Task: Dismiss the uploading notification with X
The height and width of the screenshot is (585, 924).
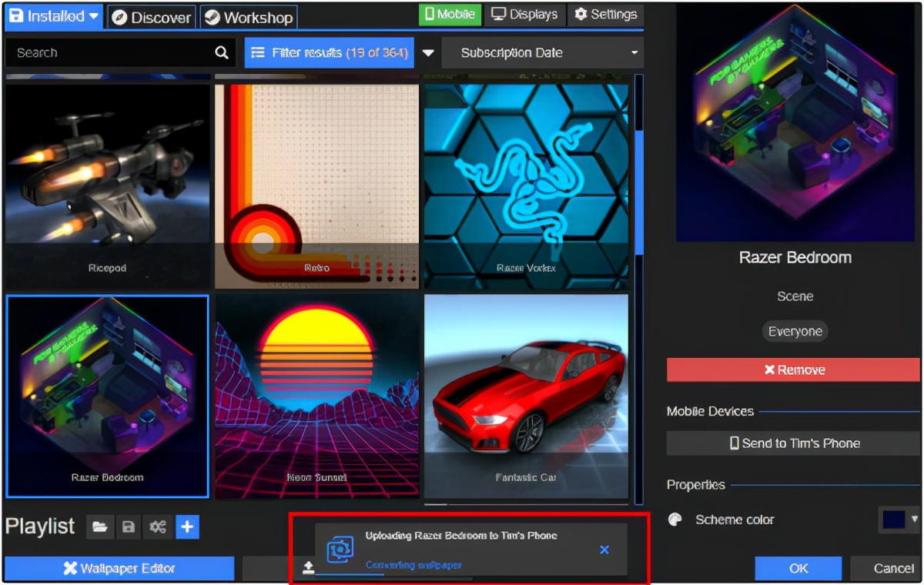Action: pos(604,550)
